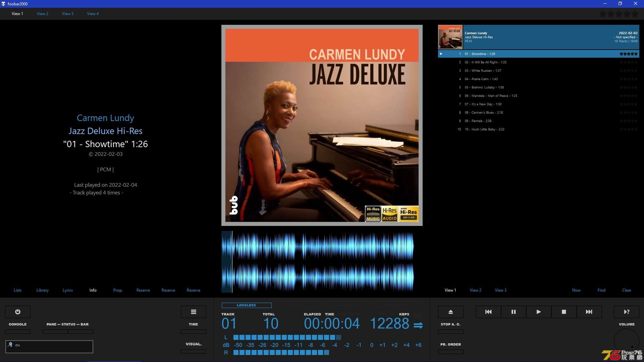Screen dimensions: 644x362
Task: Click the random play button
Action: pyautogui.click(x=627, y=312)
